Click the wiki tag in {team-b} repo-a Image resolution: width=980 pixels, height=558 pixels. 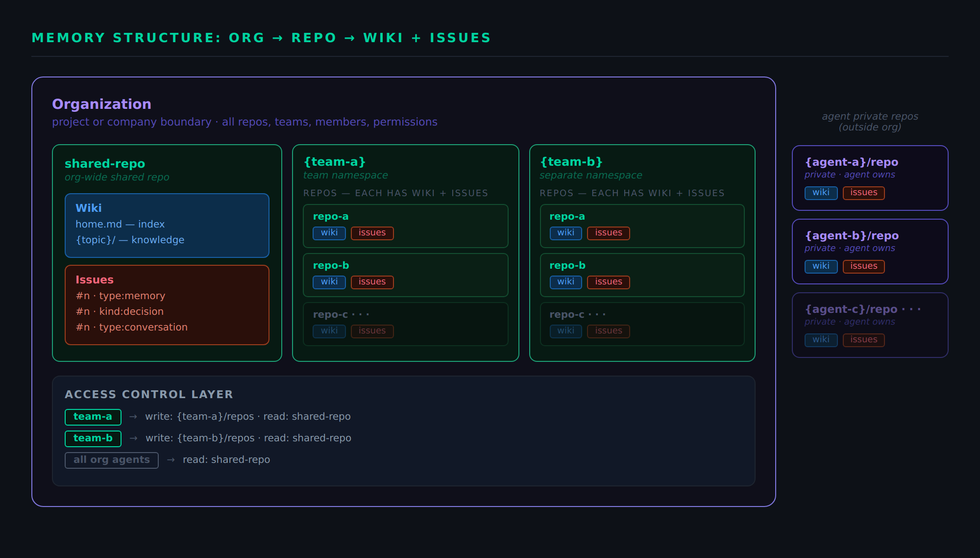tap(566, 233)
